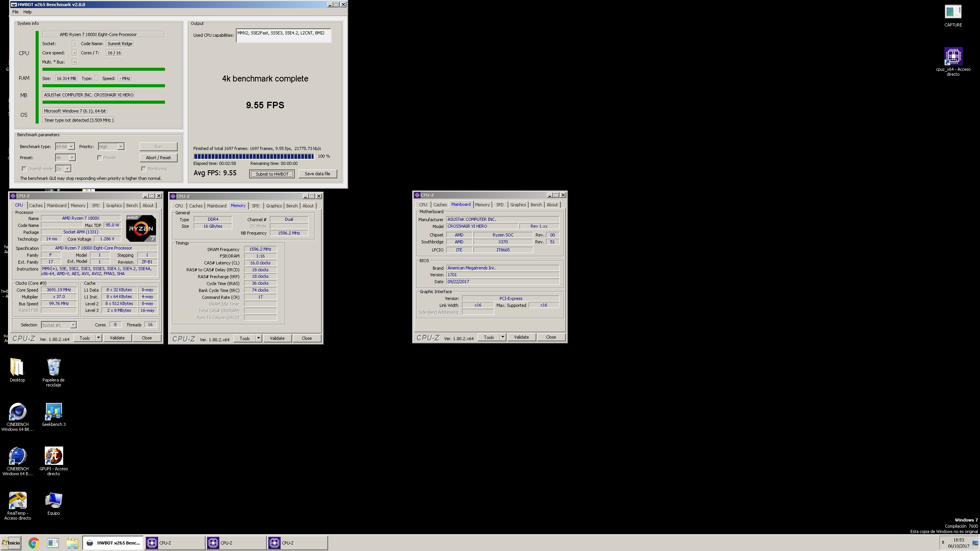Click the Ryzen 7 logo in CPU-Z
This screenshot has height=551, width=980.
tap(141, 228)
